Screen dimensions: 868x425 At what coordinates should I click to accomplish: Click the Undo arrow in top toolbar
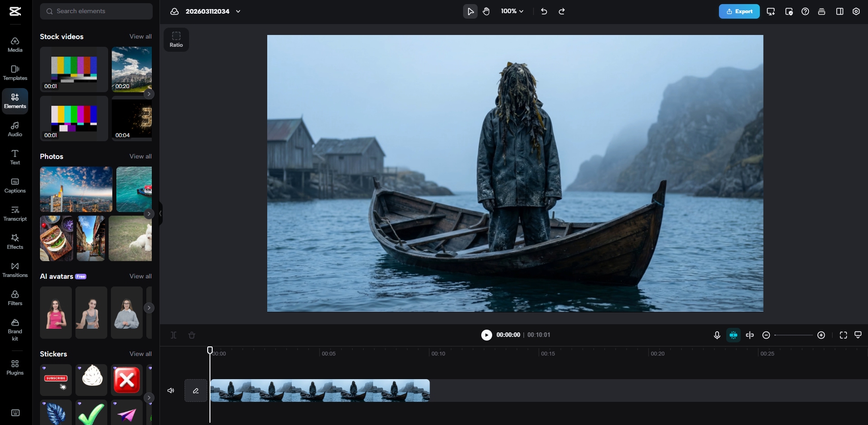click(x=544, y=11)
